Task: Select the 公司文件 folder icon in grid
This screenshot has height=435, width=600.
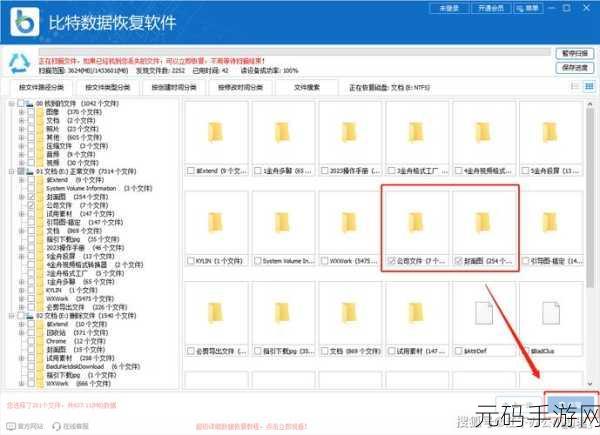Action: tap(416, 222)
